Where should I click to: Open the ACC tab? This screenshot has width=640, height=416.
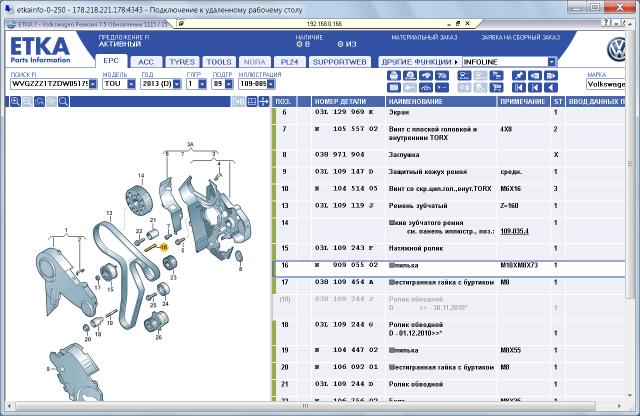[146, 62]
